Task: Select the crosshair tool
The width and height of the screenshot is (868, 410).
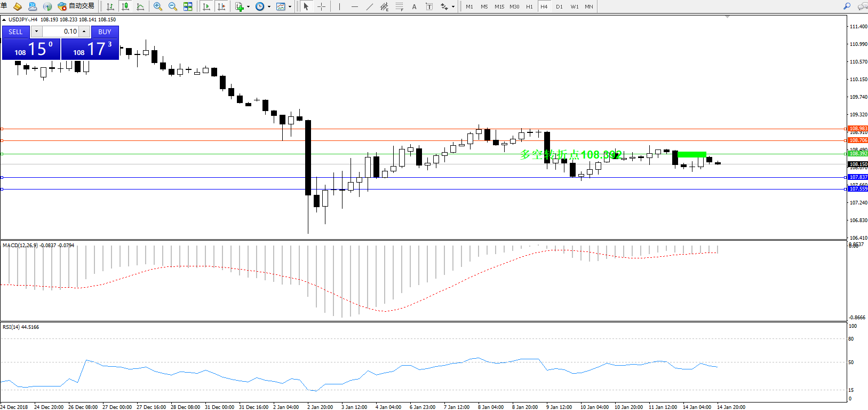Action: click(321, 6)
